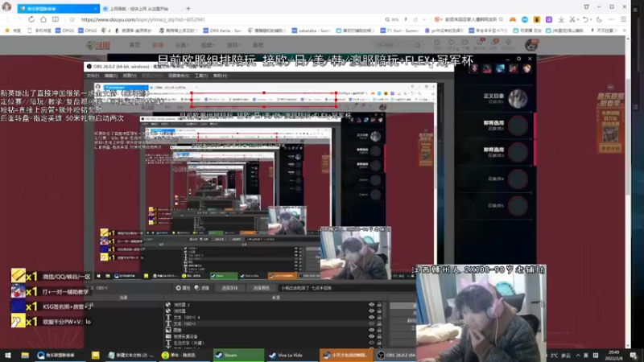Toggle night mode moon icon in browser toolbar
Screen dimensions: 644x362
pos(599,19)
